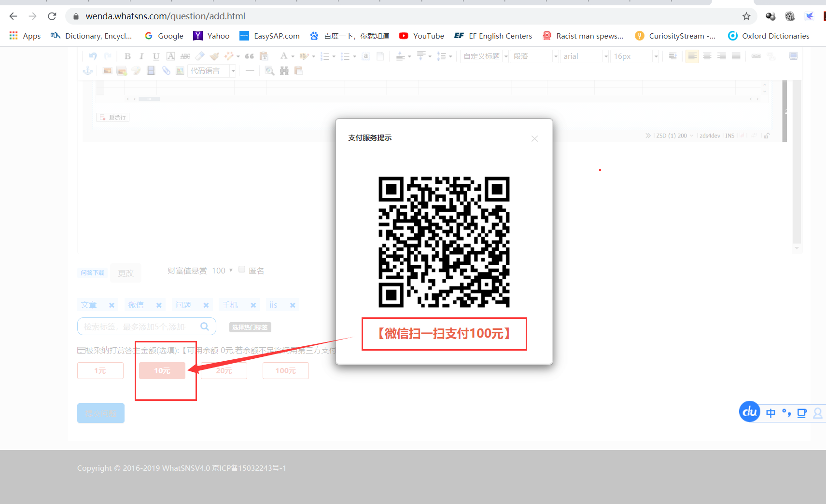The width and height of the screenshot is (826, 504).
Task: Toggle bold formatting in editor toolbar
Action: 127,56
